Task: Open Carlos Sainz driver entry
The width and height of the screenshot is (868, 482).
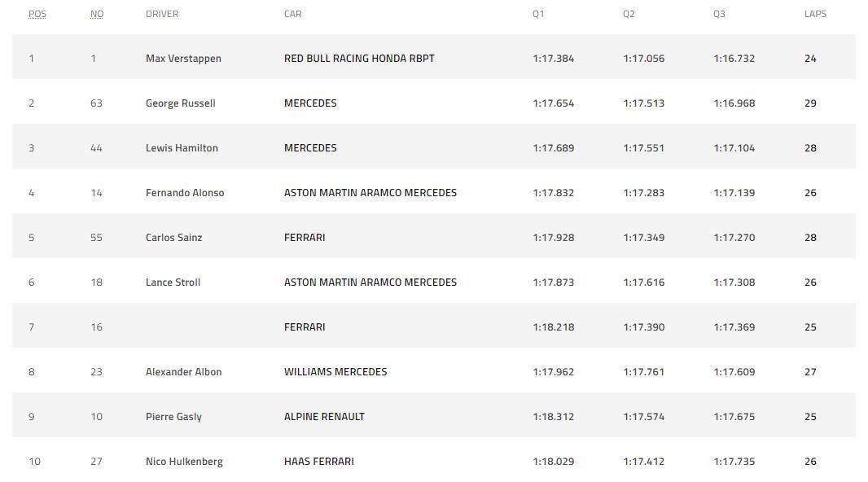Action: point(173,238)
